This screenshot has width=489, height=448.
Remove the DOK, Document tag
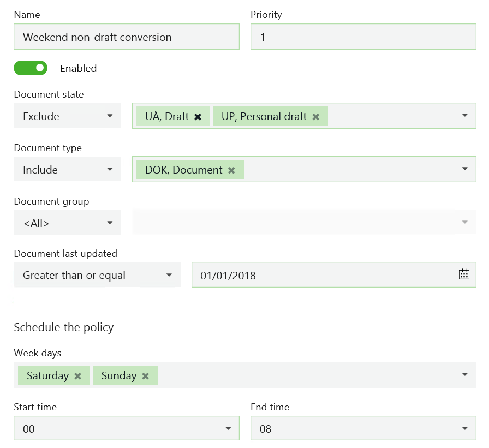[231, 170]
